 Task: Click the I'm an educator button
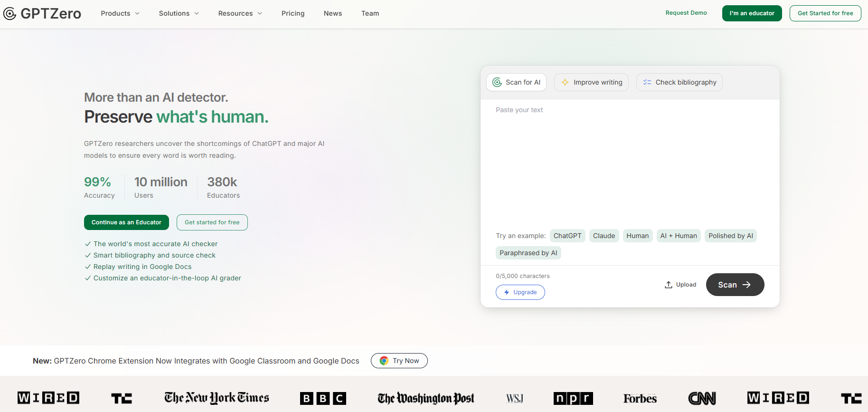[752, 13]
